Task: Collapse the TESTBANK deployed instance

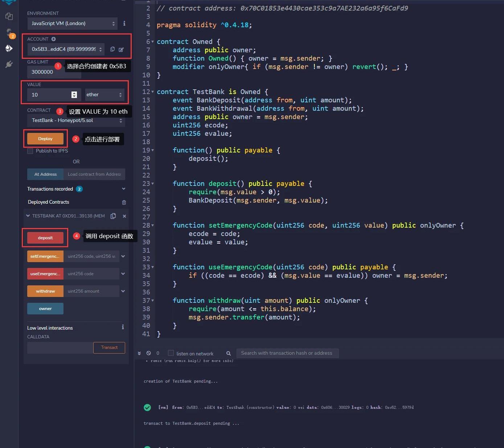Action: coord(28,216)
